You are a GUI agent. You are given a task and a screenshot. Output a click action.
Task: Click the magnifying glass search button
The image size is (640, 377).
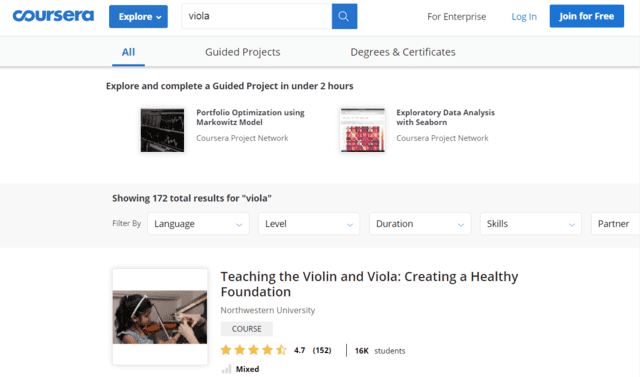coord(344,16)
